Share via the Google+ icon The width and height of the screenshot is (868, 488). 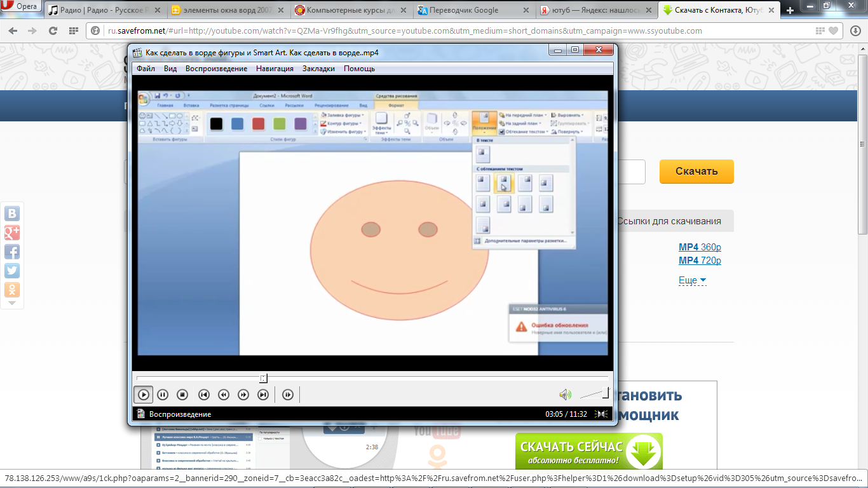[x=12, y=233]
